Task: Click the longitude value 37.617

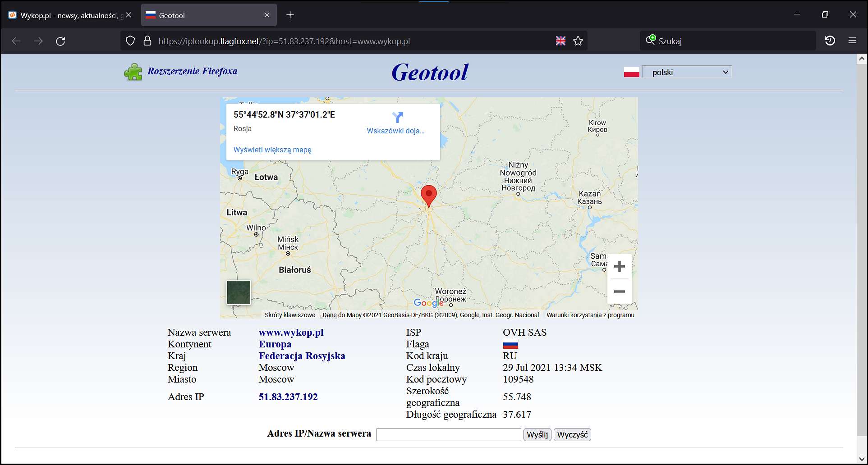Action: [517, 415]
